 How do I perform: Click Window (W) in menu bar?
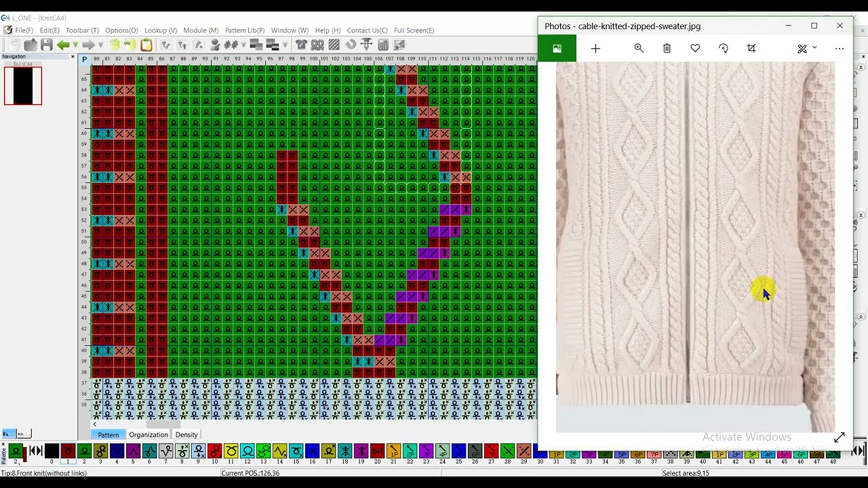coord(290,30)
